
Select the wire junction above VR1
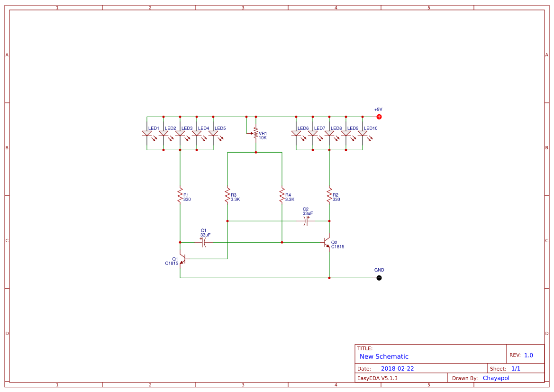tap(255, 117)
